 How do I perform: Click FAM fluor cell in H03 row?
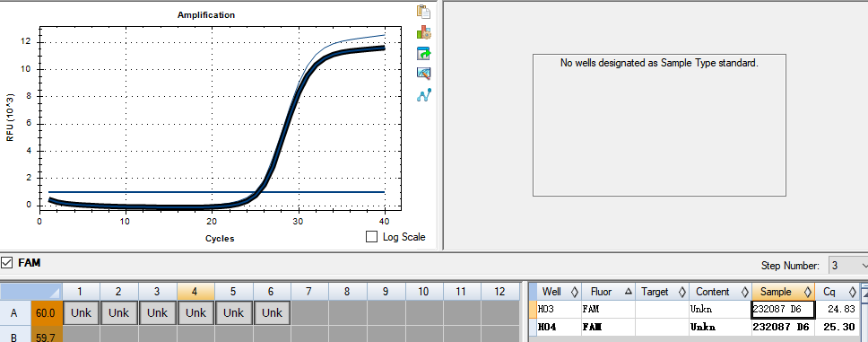coord(608,309)
